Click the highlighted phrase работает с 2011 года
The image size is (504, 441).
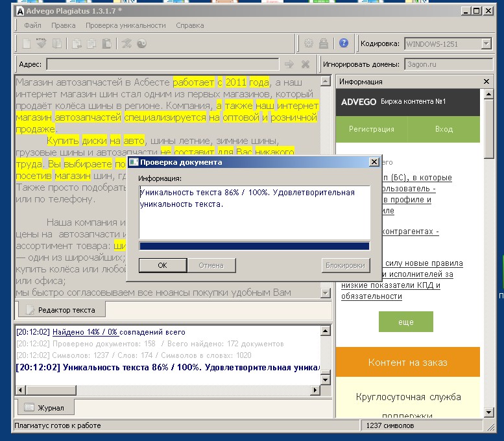221,82
